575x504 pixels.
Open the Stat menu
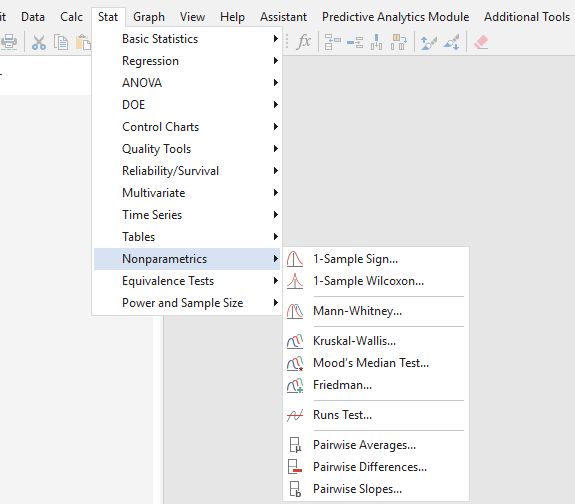click(108, 17)
